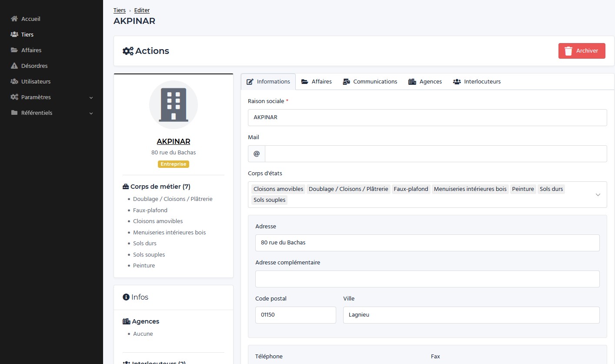Focus the Raison sociale input field
Viewport: 615px width, 364px height.
pos(428,117)
